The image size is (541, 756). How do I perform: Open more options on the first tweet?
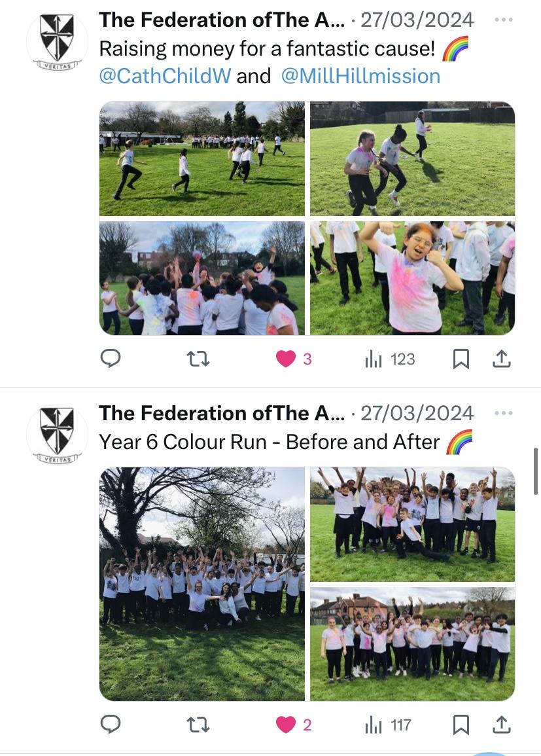[x=504, y=20]
